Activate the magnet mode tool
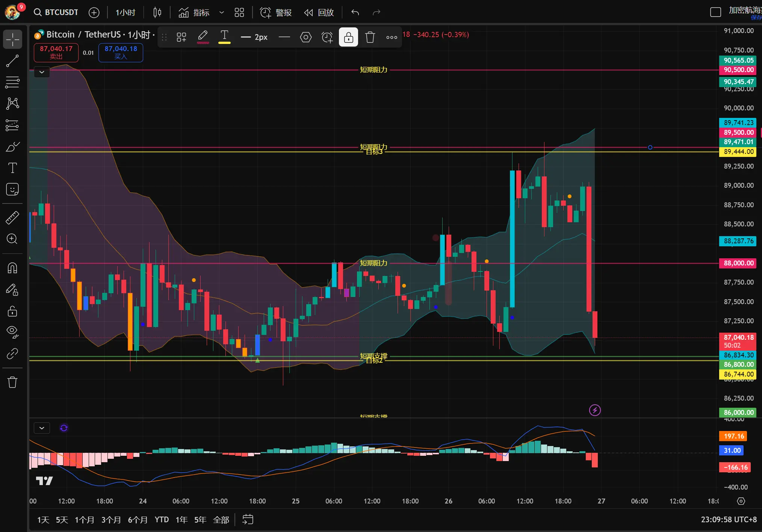The width and height of the screenshot is (762, 532). [x=12, y=268]
